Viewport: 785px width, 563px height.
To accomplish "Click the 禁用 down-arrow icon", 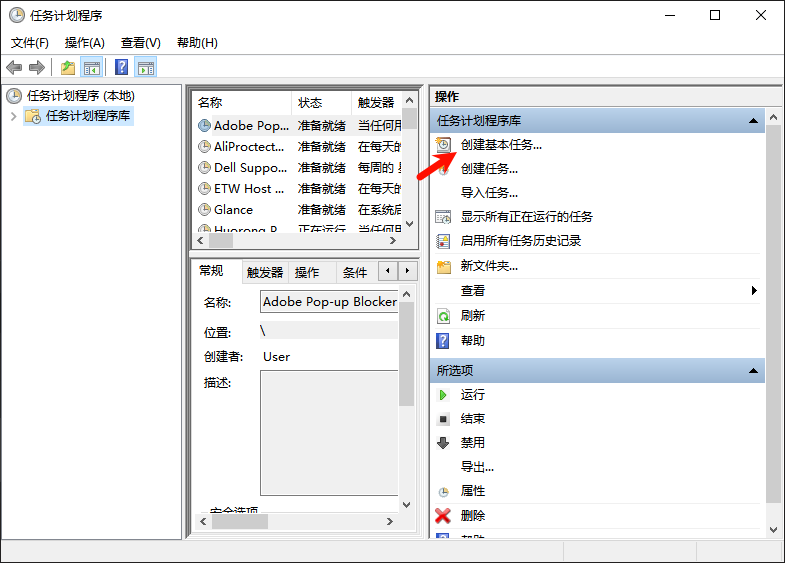I will tap(443, 443).
